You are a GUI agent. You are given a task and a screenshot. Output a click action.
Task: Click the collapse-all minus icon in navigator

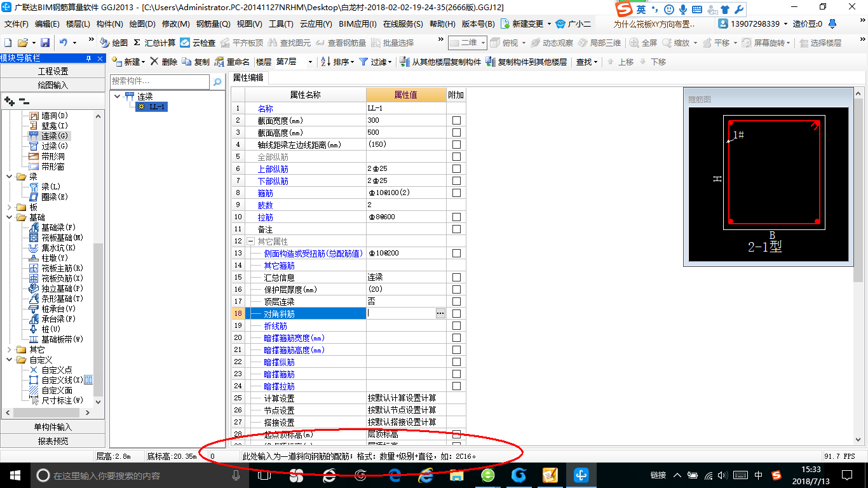pos(24,100)
